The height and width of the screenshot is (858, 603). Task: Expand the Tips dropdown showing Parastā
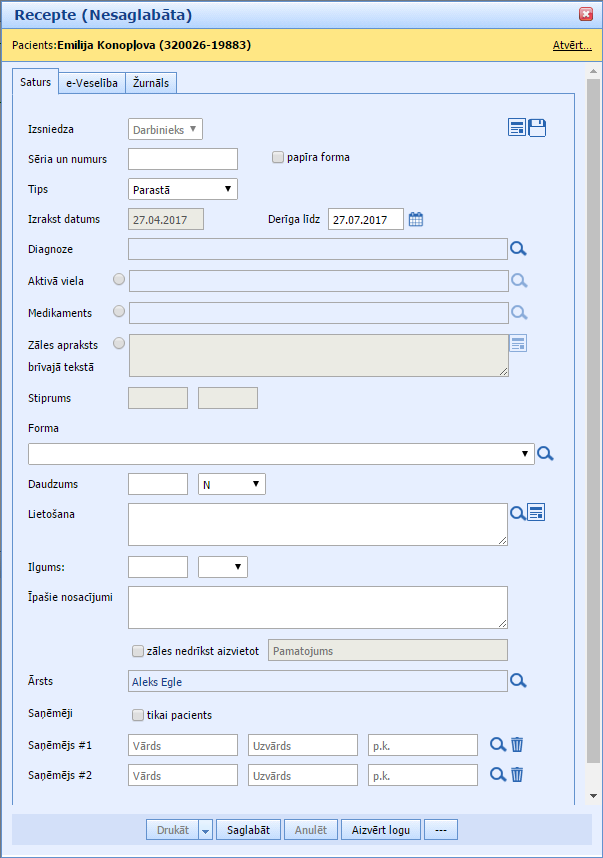(x=183, y=189)
